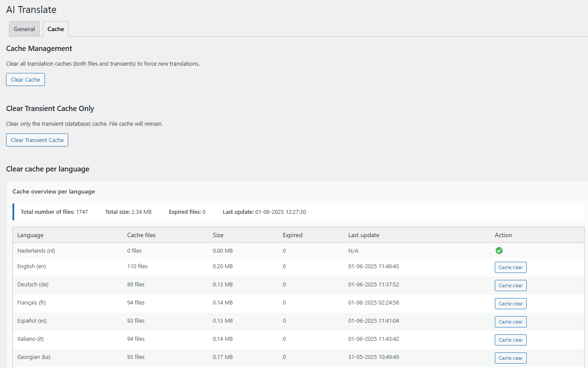
Task: Click the Clear Transient Cache Only heading
Action: 50,108
